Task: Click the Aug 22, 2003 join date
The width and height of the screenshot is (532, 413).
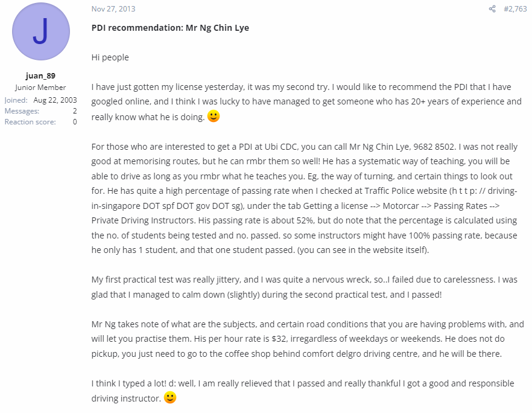Action: [x=55, y=100]
